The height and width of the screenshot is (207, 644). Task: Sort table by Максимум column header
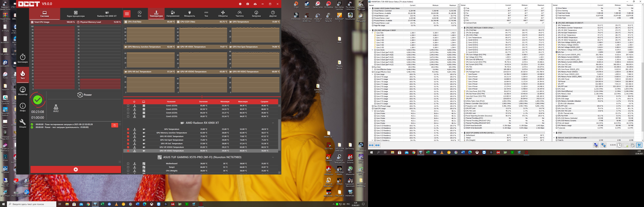243,102
